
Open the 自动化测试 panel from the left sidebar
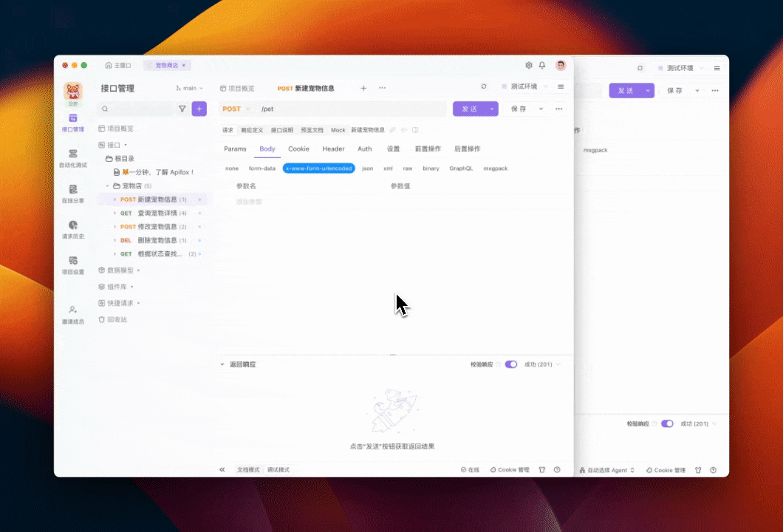pos(73,158)
